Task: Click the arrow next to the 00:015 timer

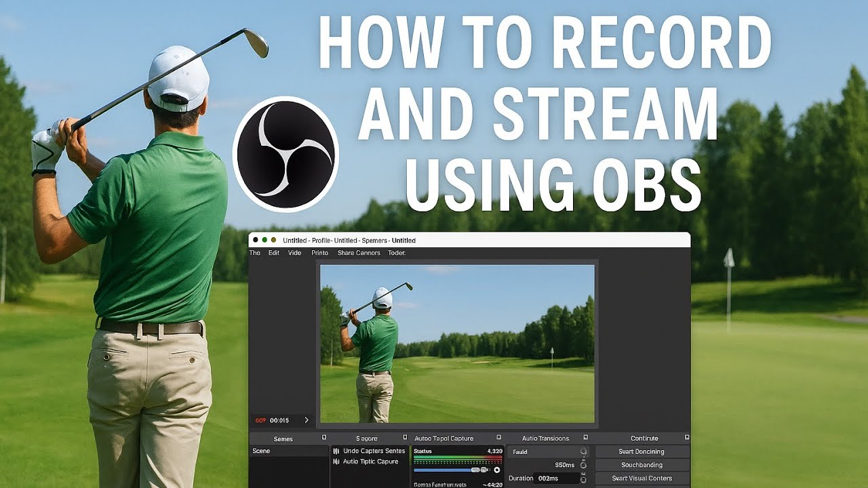Action: (307, 420)
